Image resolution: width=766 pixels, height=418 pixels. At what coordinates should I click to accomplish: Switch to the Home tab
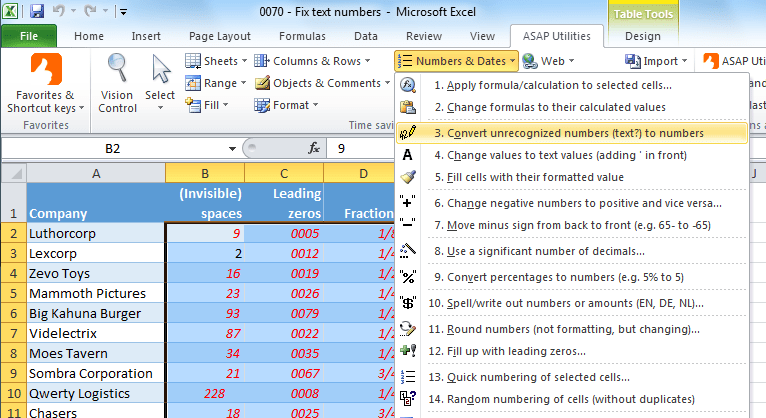click(89, 36)
